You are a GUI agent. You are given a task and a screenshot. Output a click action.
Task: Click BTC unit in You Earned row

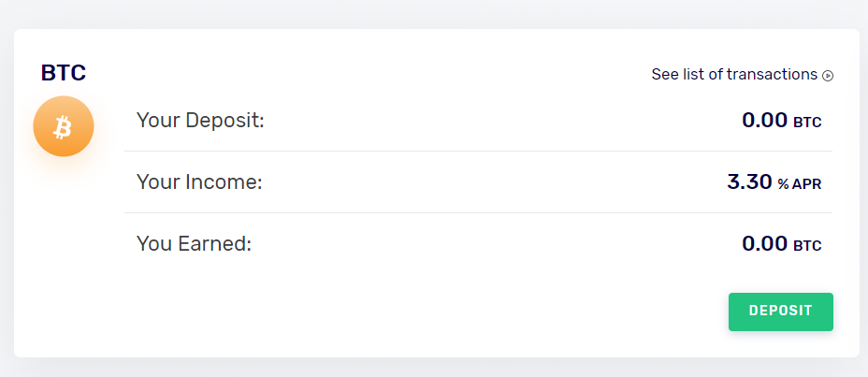coord(807,246)
